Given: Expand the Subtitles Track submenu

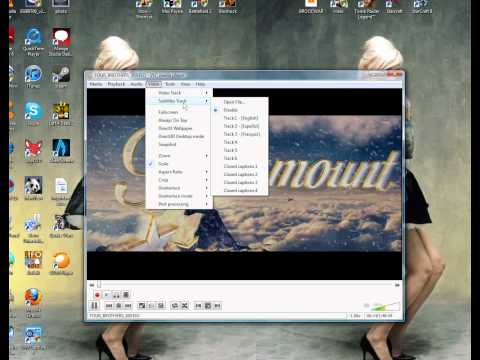Looking at the screenshot, I should coord(179,101).
